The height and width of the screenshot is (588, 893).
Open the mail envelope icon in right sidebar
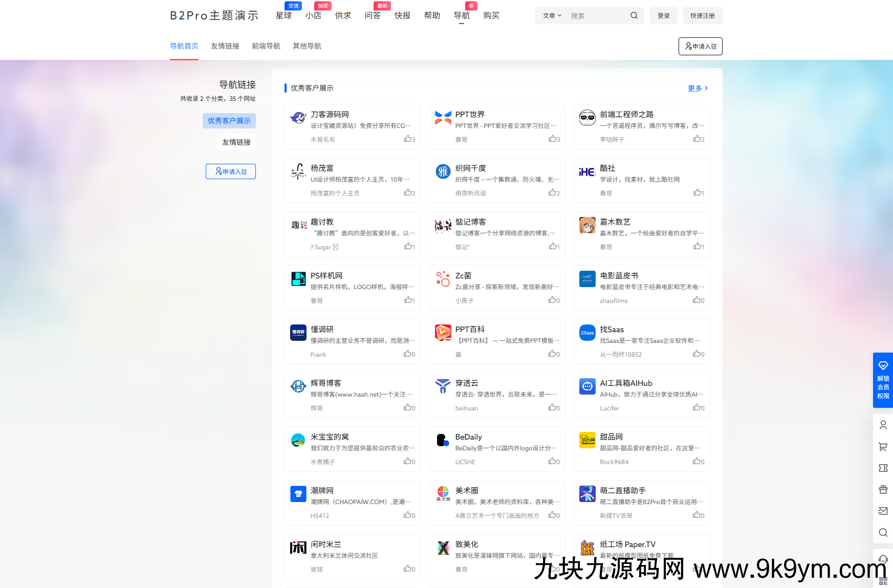pos(883,511)
